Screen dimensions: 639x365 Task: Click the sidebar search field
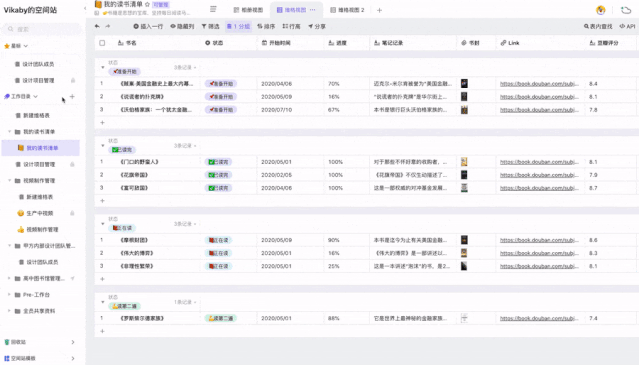click(x=42, y=29)
